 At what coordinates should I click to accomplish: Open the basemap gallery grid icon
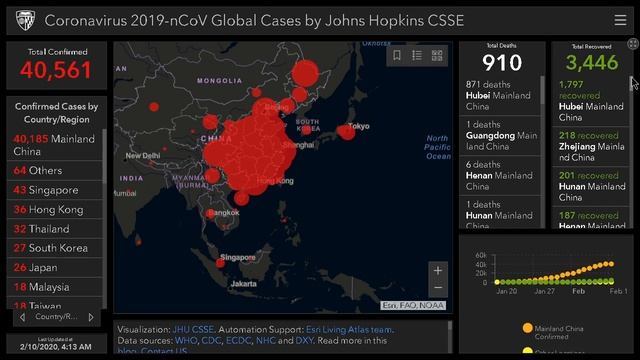(x=437, y=56)
